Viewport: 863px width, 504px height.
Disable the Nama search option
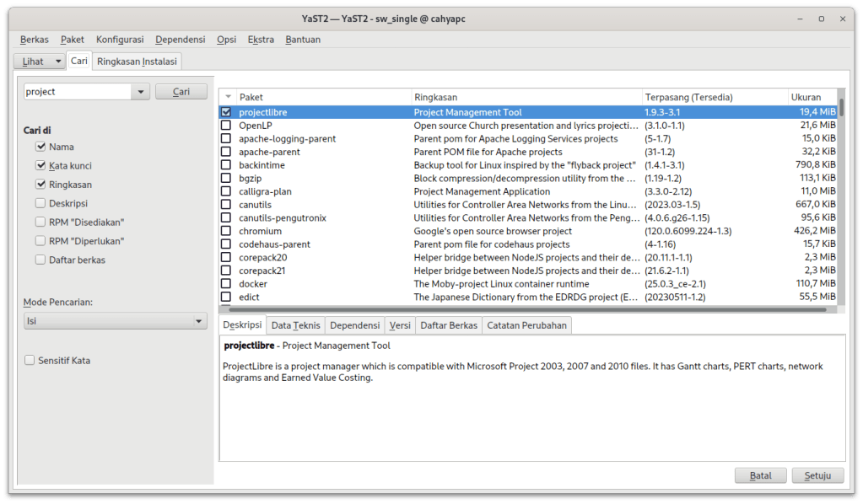coord(40,147)
